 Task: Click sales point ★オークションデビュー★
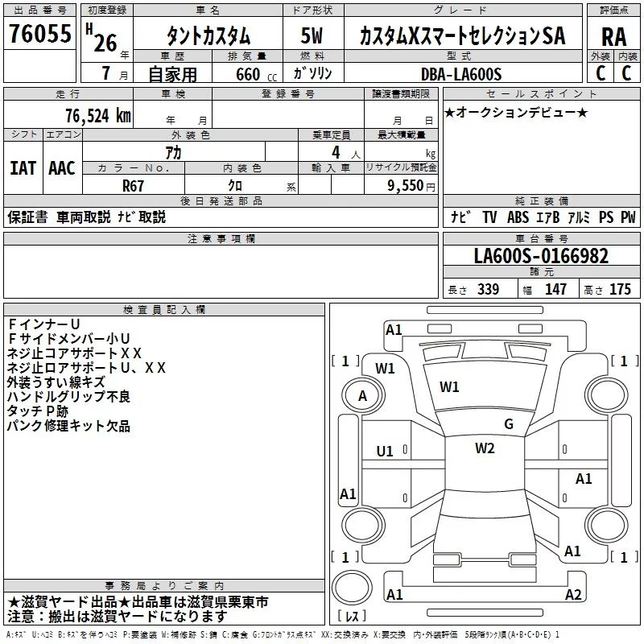[516, 113]
